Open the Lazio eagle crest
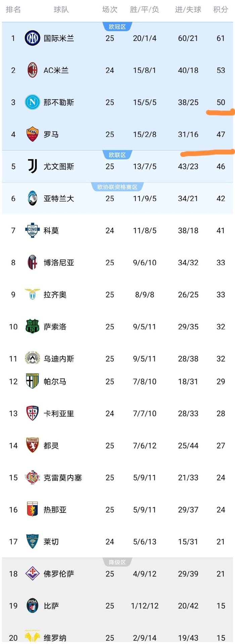This screenshot has width=235, height=644. click(33, 294)
